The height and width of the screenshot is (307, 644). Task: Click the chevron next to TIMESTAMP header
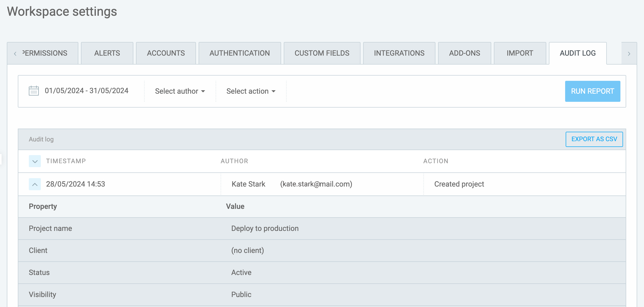pyautogui.click(x=34, y=161)
